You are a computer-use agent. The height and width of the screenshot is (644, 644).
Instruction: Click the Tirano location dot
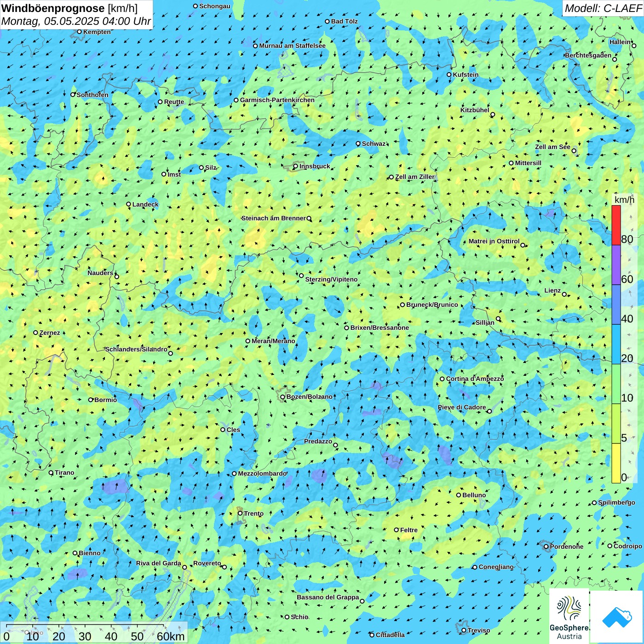coord(51,472)
